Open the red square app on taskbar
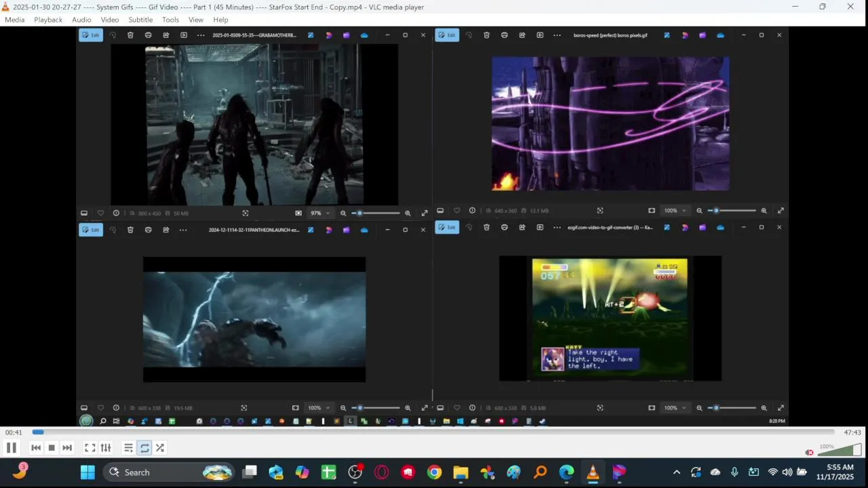 [x=408, y=472]
